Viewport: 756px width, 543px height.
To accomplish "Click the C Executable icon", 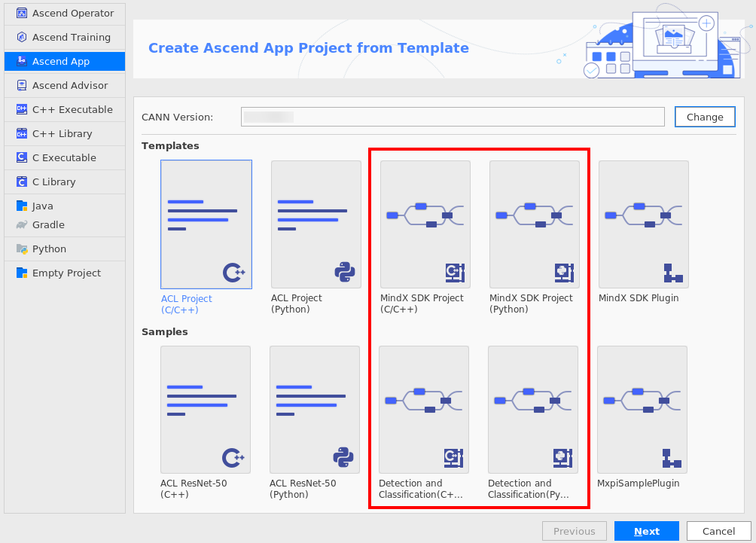I will coord(22,157).
